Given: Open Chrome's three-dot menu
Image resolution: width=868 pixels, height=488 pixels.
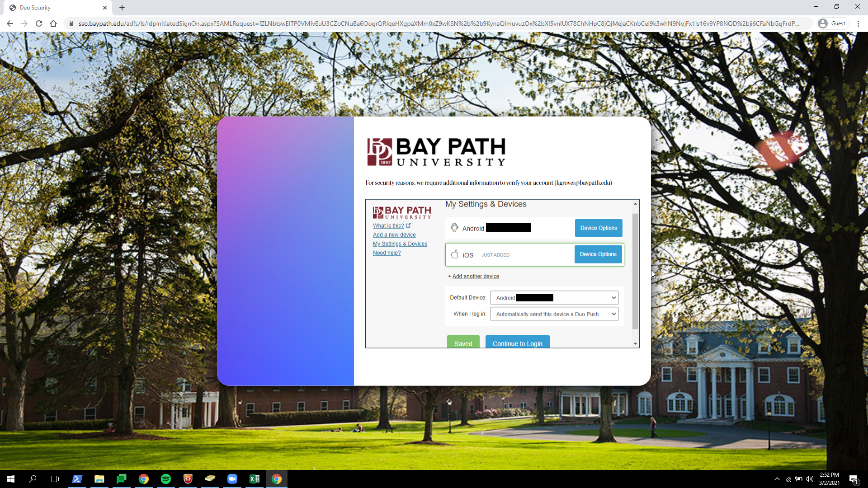Looking at the screenshot, I should (858, 23).
